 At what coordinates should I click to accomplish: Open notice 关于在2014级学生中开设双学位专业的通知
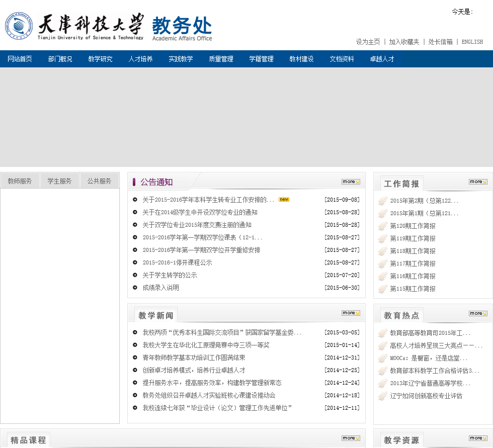pos(200,212)
